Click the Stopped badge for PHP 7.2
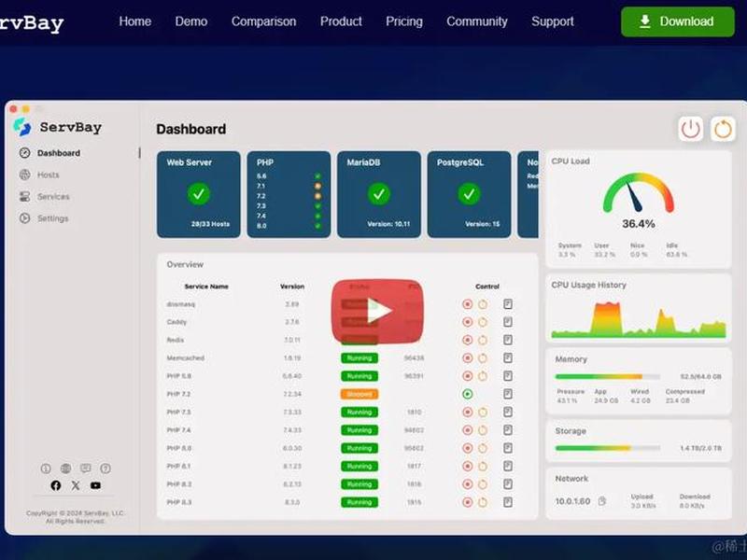Image resolution: width=747 pixels, height=560 pixels. click(359, 394)
